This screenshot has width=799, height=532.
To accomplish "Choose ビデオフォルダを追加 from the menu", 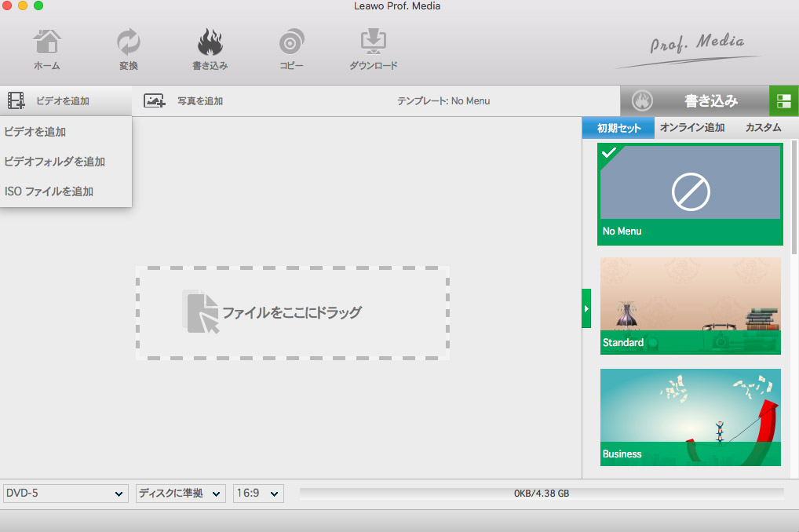I will pos(55,162).
